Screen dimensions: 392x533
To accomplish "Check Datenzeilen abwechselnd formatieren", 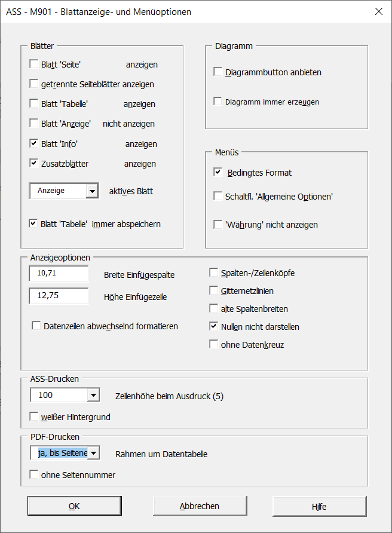I will click(x=36, y=326).
